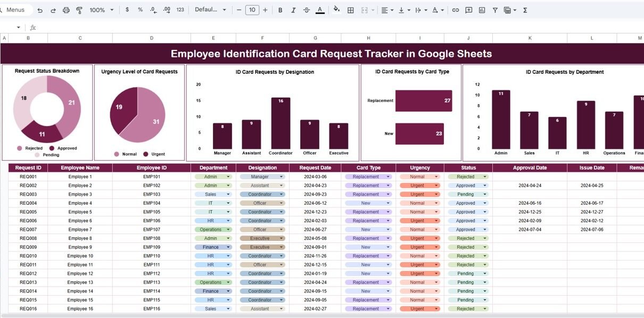Click the Insert chart icon

(x=482, y=10)
